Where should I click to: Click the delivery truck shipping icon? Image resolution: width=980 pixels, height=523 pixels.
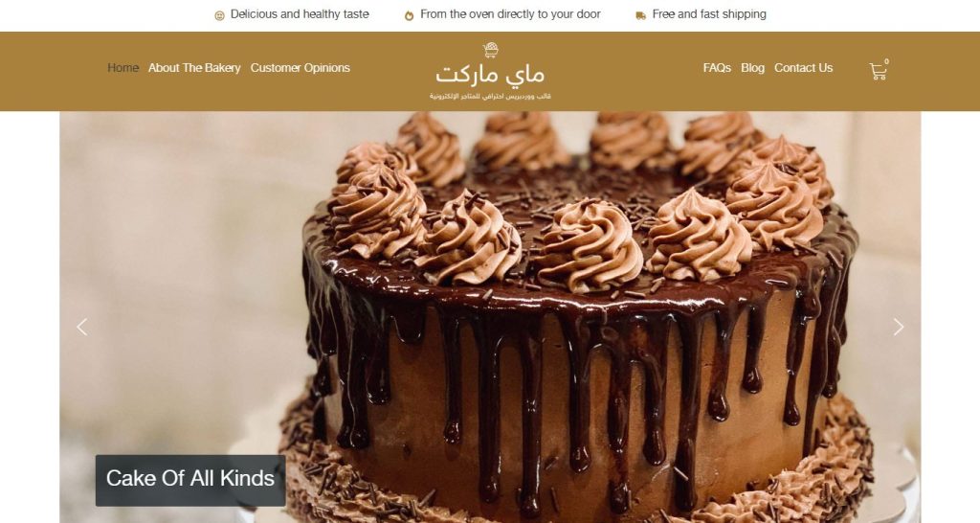(640, 15)
